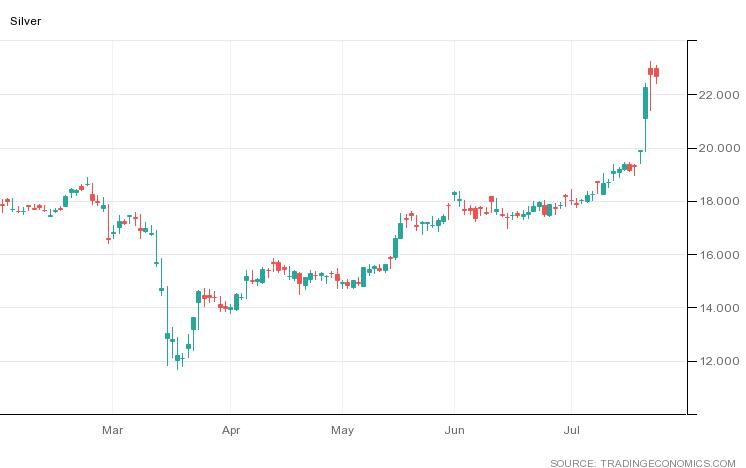Click the 18.000 value on the price axis

pos(720,201)
